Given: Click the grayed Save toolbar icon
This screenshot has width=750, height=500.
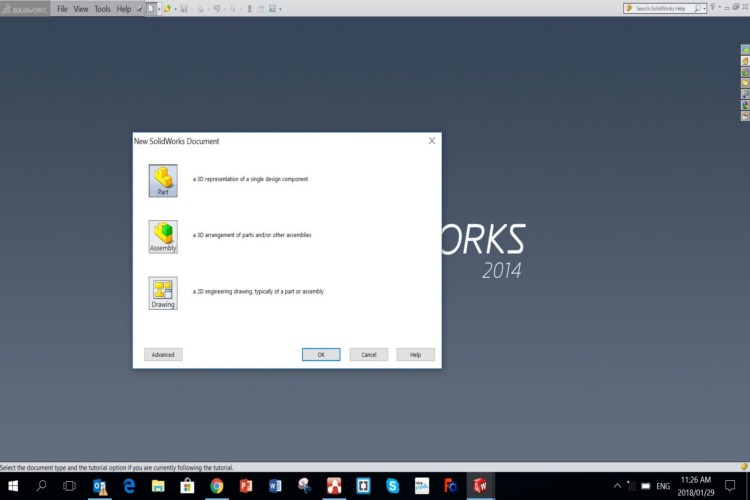Looking at the screenshot, I should coord(184,9).
